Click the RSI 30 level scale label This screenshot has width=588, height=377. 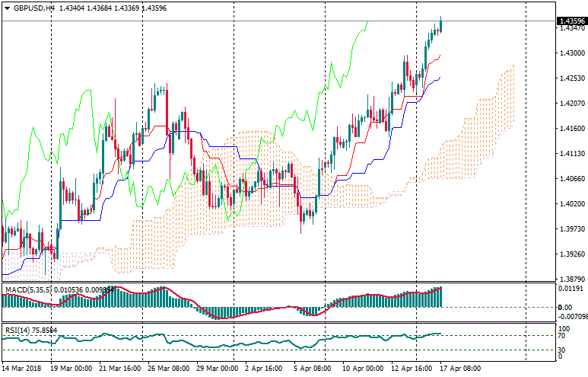tap(561, 350)
